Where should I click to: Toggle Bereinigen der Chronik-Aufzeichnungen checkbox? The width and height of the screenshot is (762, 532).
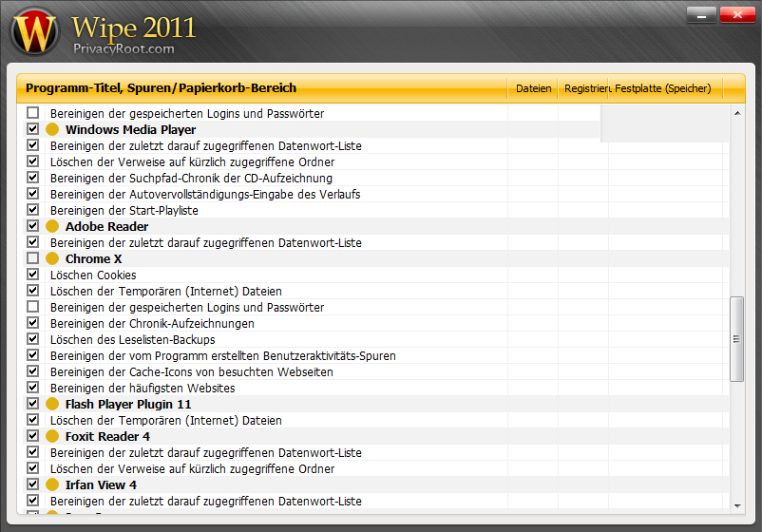(x=32, y=323)
